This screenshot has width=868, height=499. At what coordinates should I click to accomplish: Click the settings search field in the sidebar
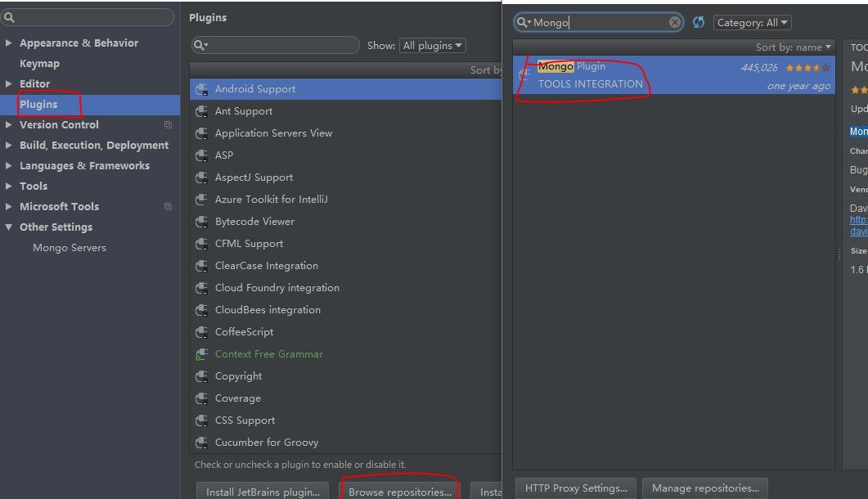pos(92,17)
